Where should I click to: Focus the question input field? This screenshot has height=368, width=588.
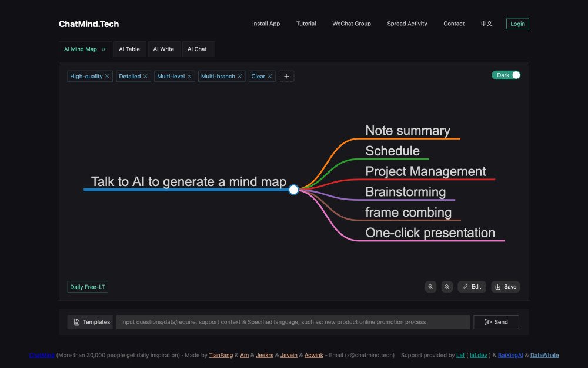[293, 322]
